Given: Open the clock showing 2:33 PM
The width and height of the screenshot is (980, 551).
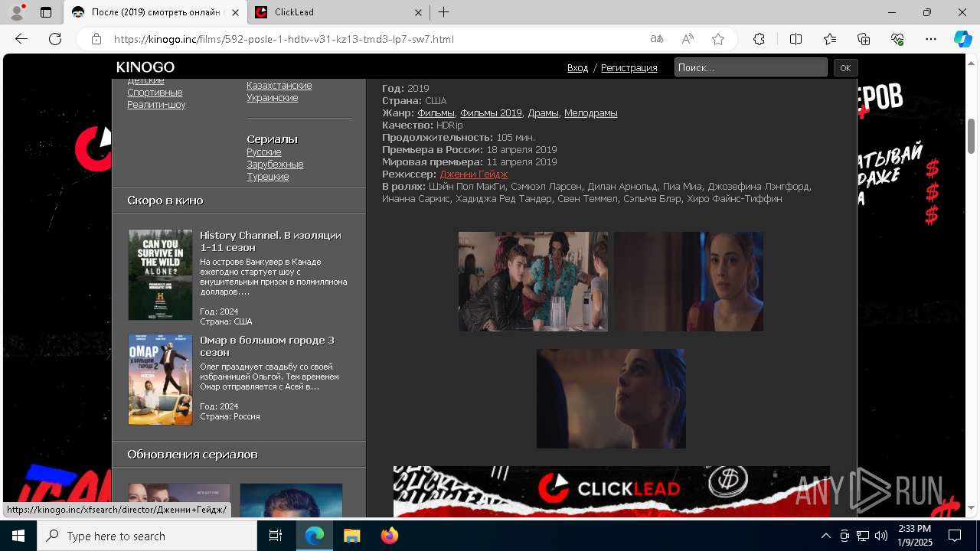Looking at the screenshot, I should coord(914,536).
